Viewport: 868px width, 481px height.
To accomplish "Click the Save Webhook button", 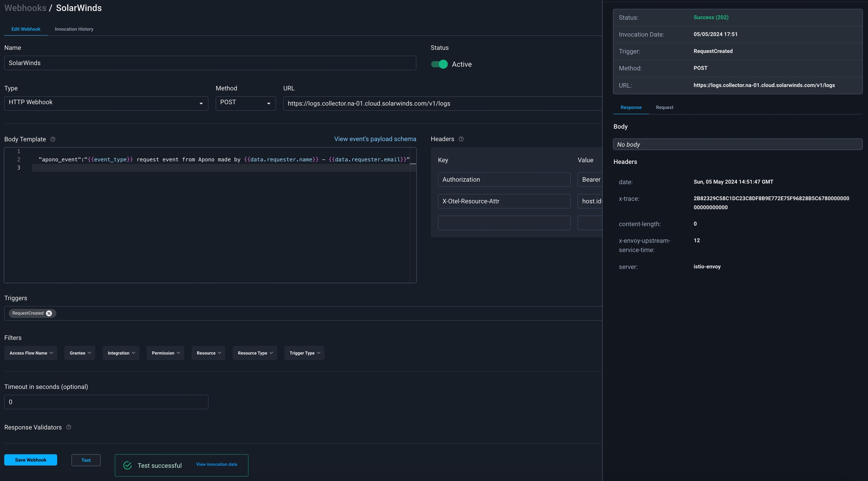I will (31, 460).
